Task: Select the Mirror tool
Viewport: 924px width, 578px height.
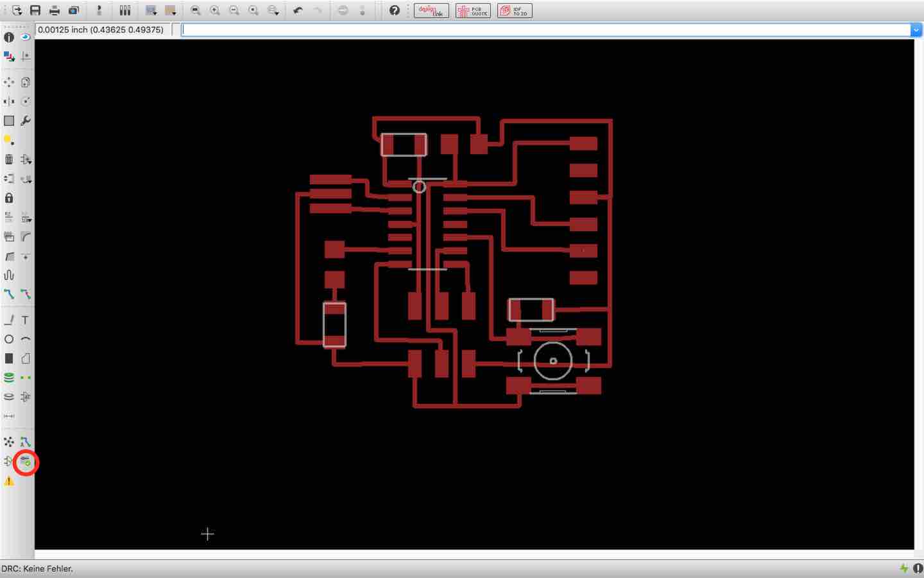Action: (x=9, y=101)
